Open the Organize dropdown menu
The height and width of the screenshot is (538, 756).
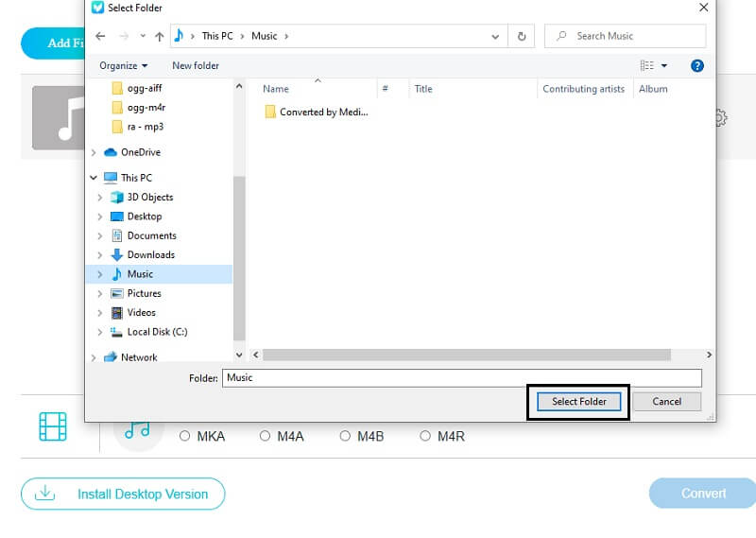coord(124,65)
